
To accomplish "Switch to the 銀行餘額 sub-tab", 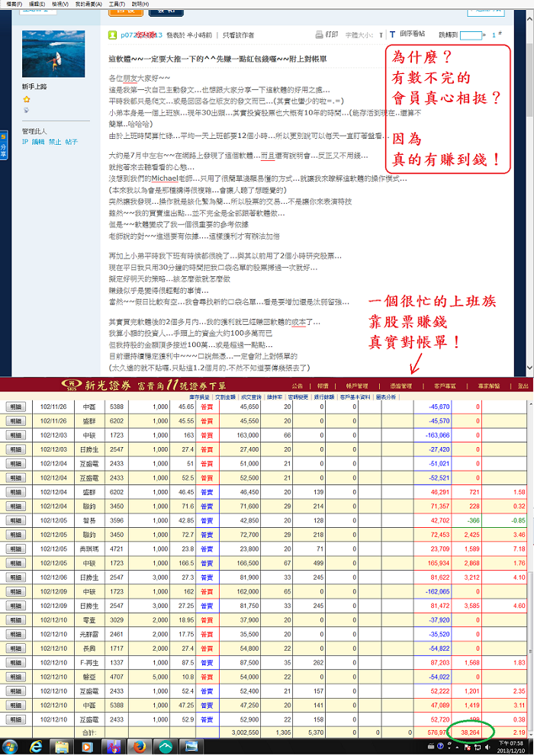I will [x=324, y=397].
